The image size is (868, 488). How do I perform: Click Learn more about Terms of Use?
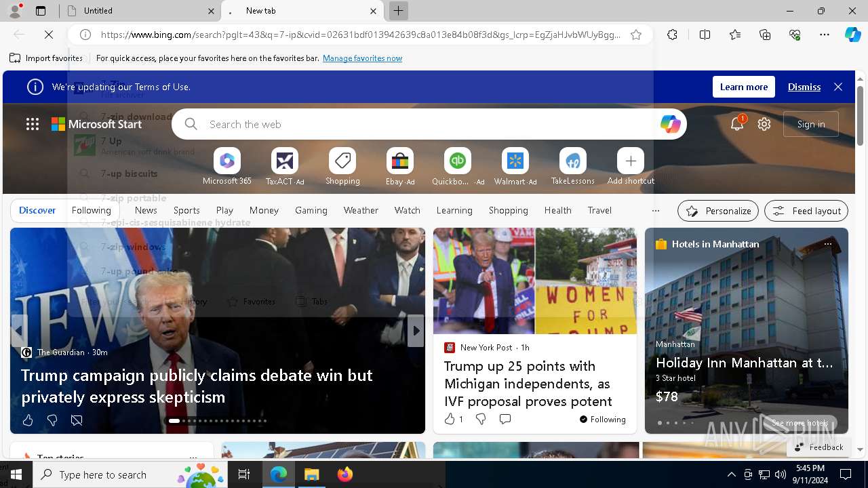[x=744, y=87]
